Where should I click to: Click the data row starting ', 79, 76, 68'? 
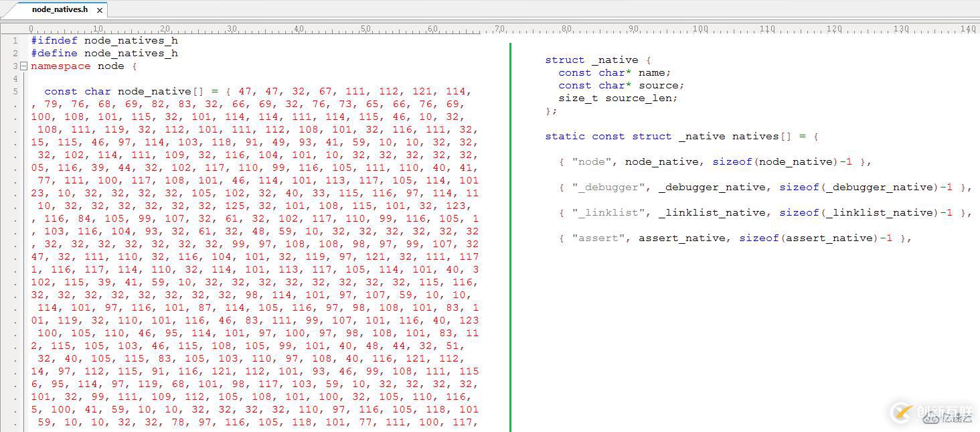tap(248, 104)
